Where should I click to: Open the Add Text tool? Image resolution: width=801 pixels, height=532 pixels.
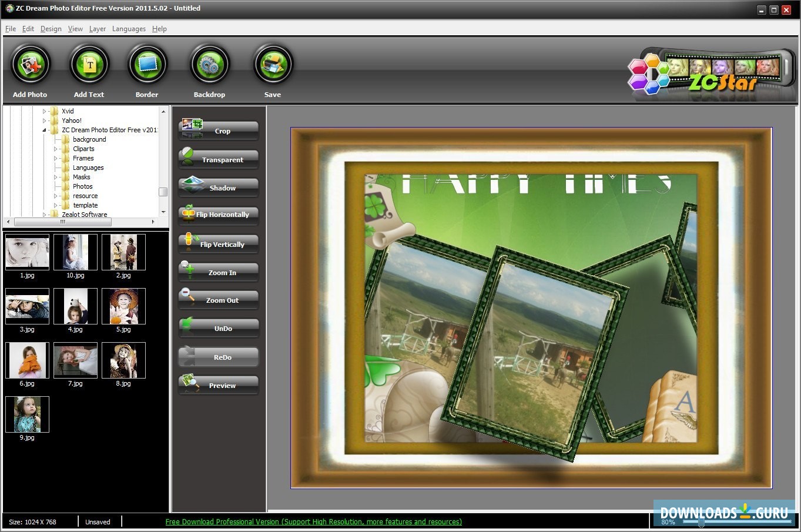[89, 65]
